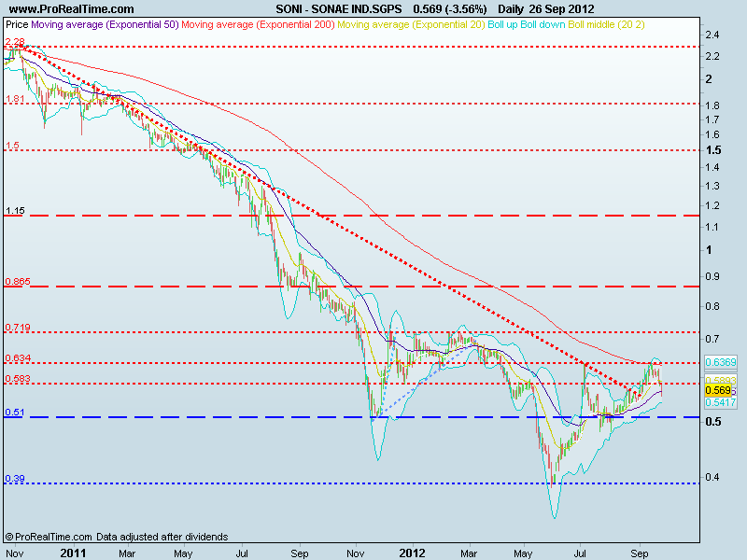Viewport: 747px width, 560px height.
Task: Click the 0.865 dashed line label
Action: [x=18, y=282]
